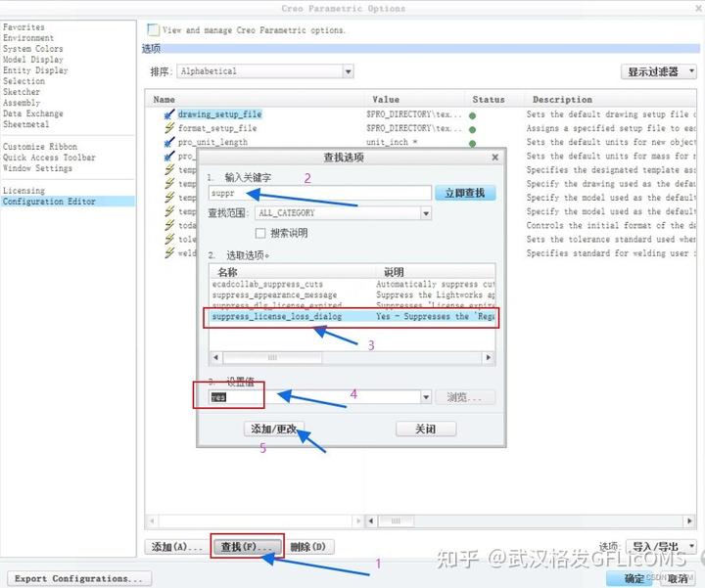Open Entity Display settings

click(x=35, y=70)
